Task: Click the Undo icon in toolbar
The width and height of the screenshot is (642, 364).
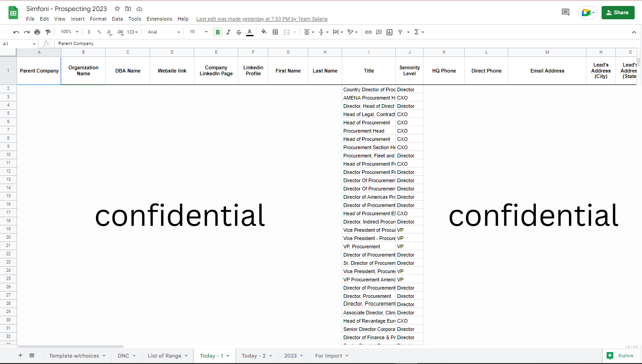Action: pyautogui.click(x=17, y=32)
